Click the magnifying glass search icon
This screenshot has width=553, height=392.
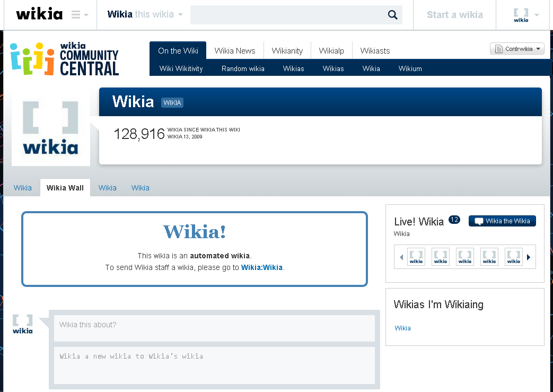pos(392,15)
